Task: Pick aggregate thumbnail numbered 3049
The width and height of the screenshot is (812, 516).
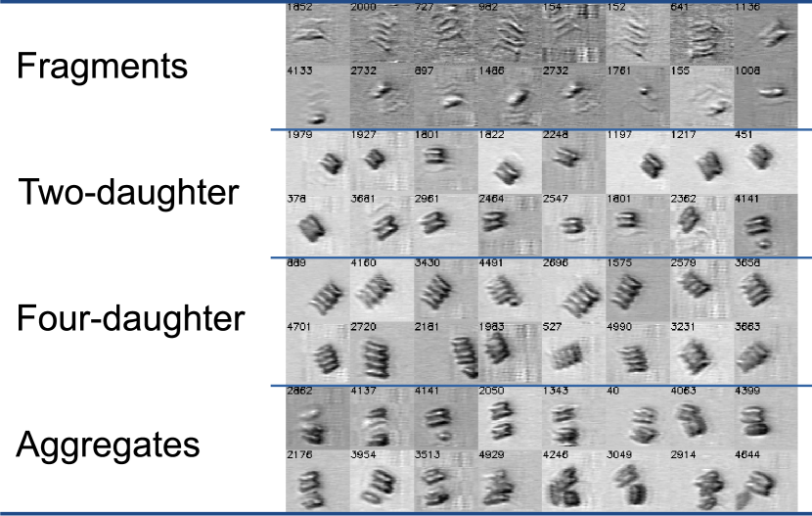Action: pos(638,481)
